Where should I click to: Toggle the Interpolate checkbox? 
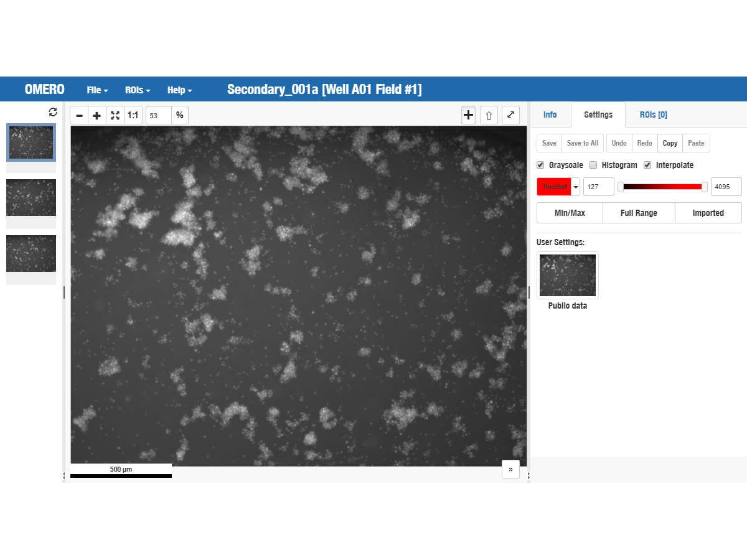click(647, 165)
